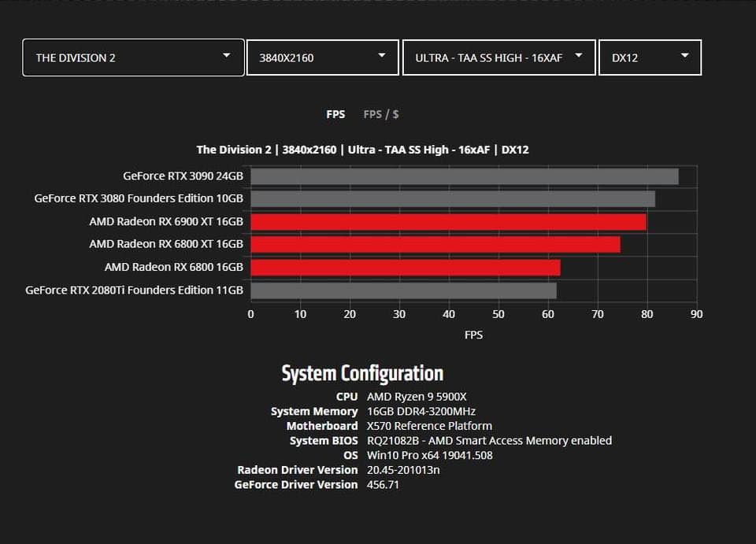Screen dimensions: 756x544
Task: Click the AMD Radeon RX 6800 XT 16GB label
Action: tap(166, 244)
